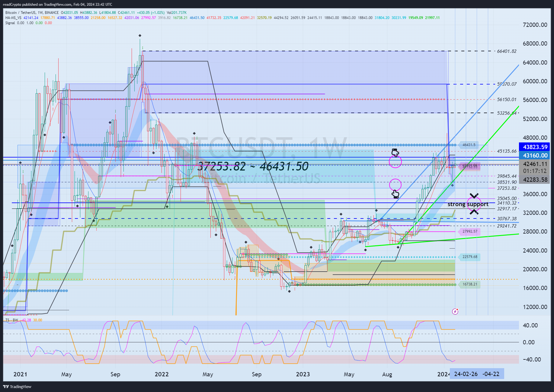This screenshot has width=554, height=392.
Task: Click the 42283.58 price tag
Action: (x=535, y=180)
